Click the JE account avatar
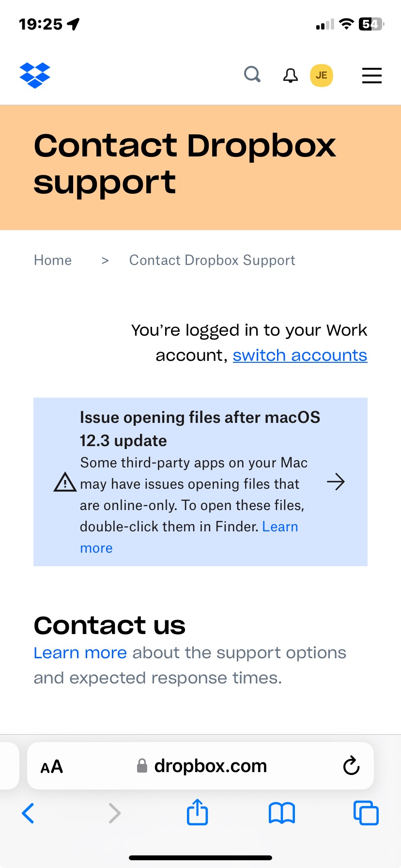Viewport: 401px width, 868px height. [321, 75]
